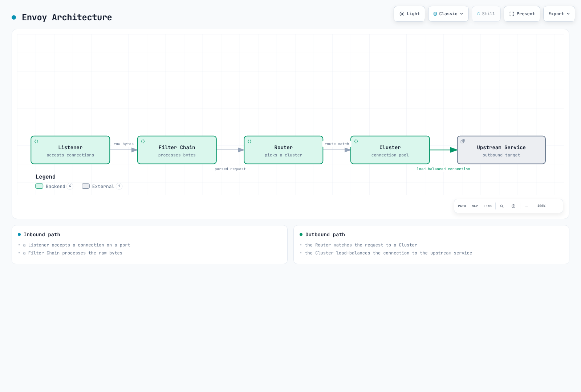Click the Backend count badge "4"

point(70,186)
